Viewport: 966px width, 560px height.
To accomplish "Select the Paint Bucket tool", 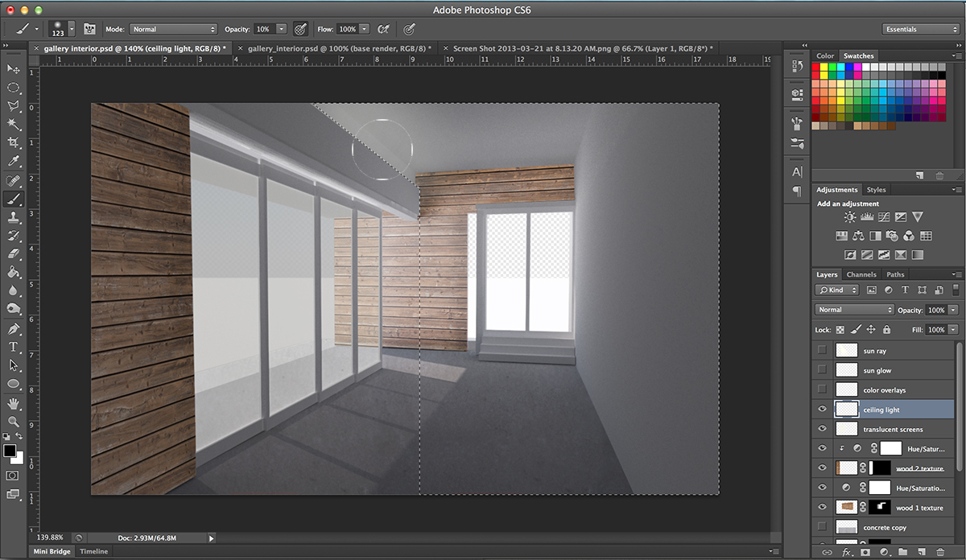I will [14, 272].
